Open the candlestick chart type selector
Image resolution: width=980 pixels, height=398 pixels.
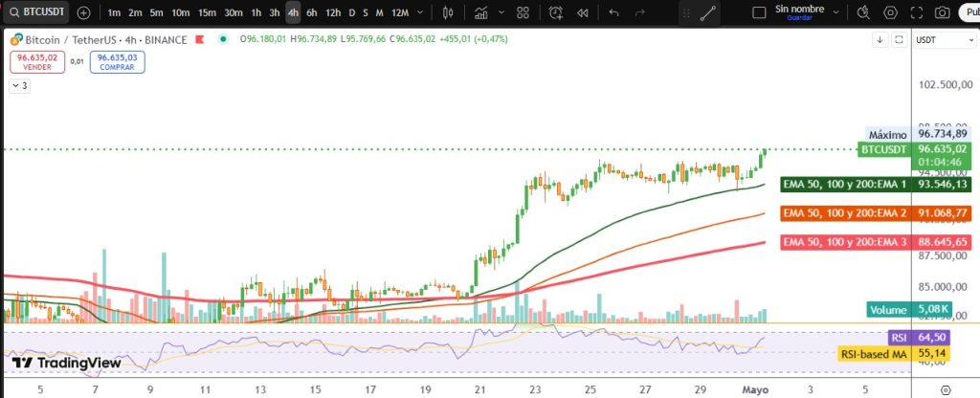pyautogui.click(x=448, y=12)
